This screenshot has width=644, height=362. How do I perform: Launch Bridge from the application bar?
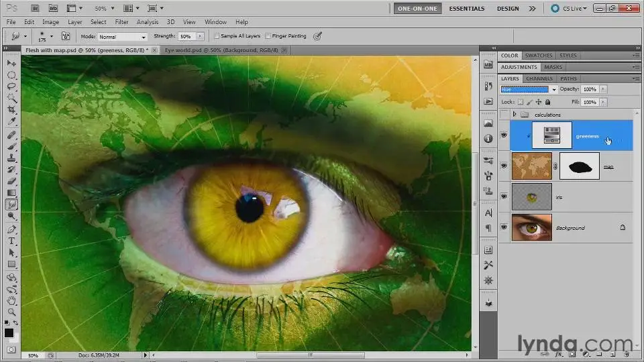(34, 8)
